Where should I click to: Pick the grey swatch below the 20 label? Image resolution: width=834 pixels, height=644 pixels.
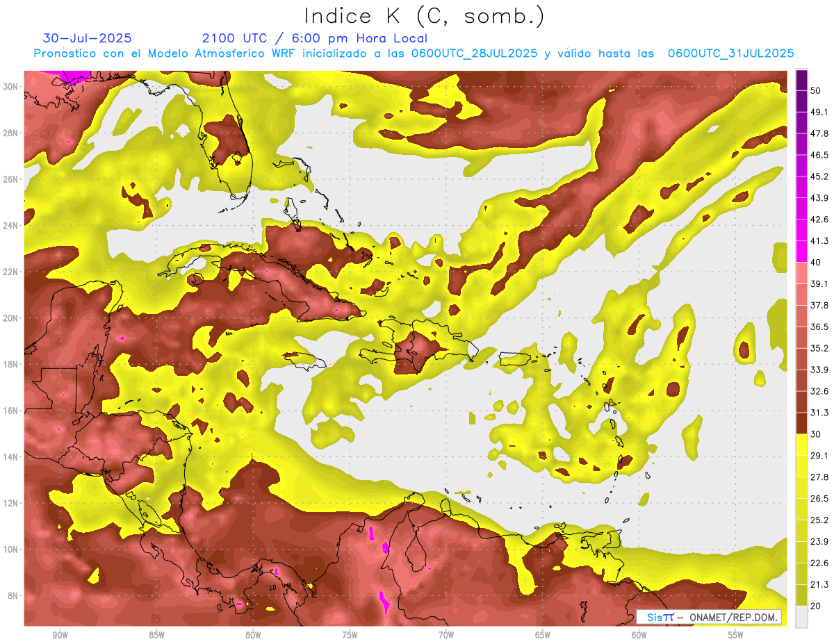(801, 616)
